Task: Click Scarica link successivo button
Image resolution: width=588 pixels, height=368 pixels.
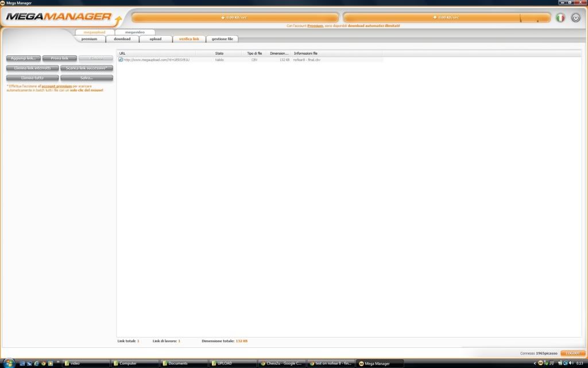Action: [x=87, y=68]
